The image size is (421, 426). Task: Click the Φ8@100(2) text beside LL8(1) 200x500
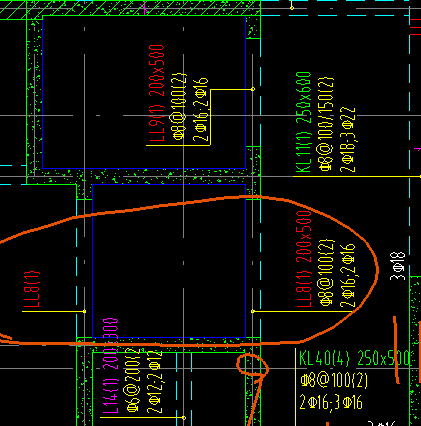pyautogui.click(x=326, y=272)
